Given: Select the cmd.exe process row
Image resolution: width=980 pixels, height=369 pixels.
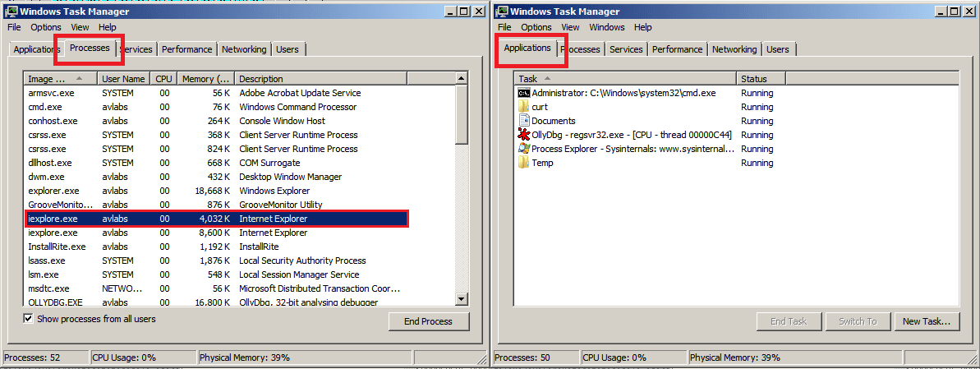Looking at the screenshot, I should pyautogui.click(x=216, y=107).
